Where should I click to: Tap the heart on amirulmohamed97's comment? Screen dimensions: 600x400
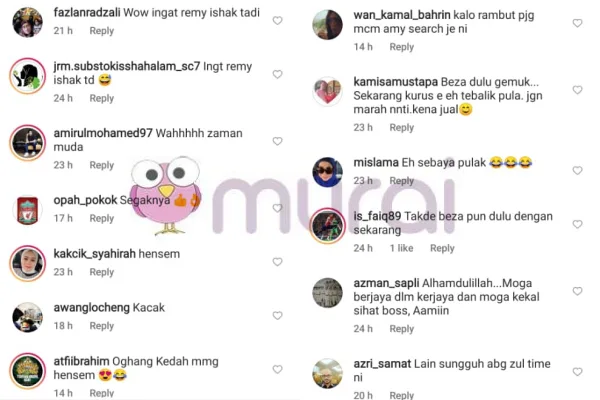click(277, 141)
